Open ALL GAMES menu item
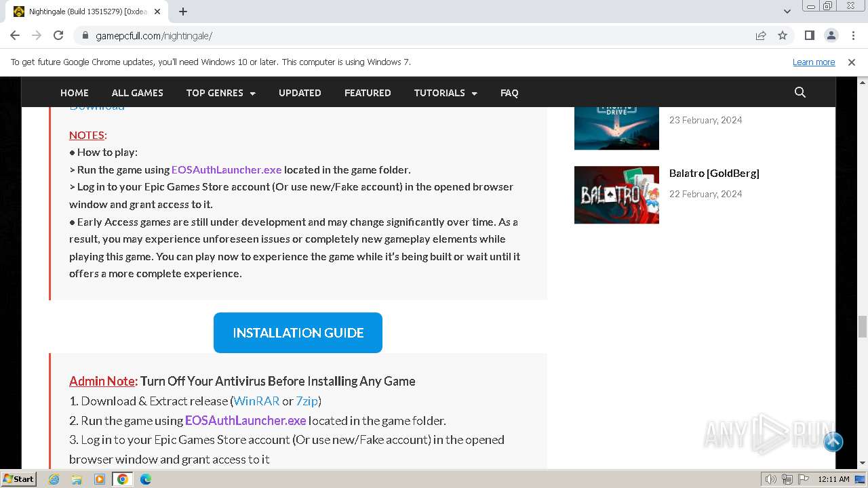868x488 pixels. [x=138, y=93]
